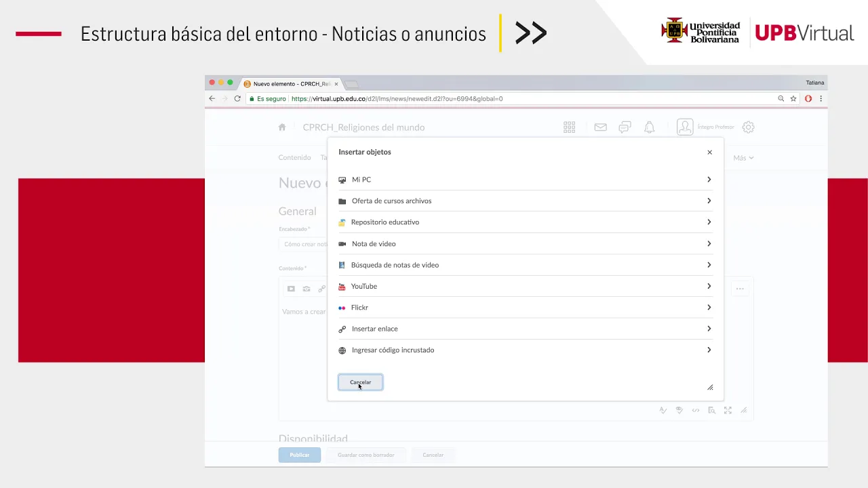The image size is (868, 488).
Task: Toggle the editor fullscreen icon
Action: 728,410
